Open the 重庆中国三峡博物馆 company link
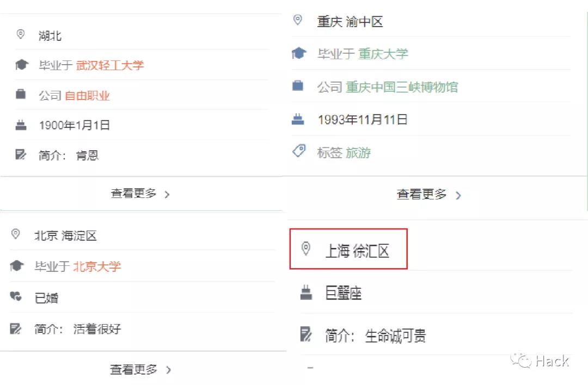588x385 pixels. [402, 87]
